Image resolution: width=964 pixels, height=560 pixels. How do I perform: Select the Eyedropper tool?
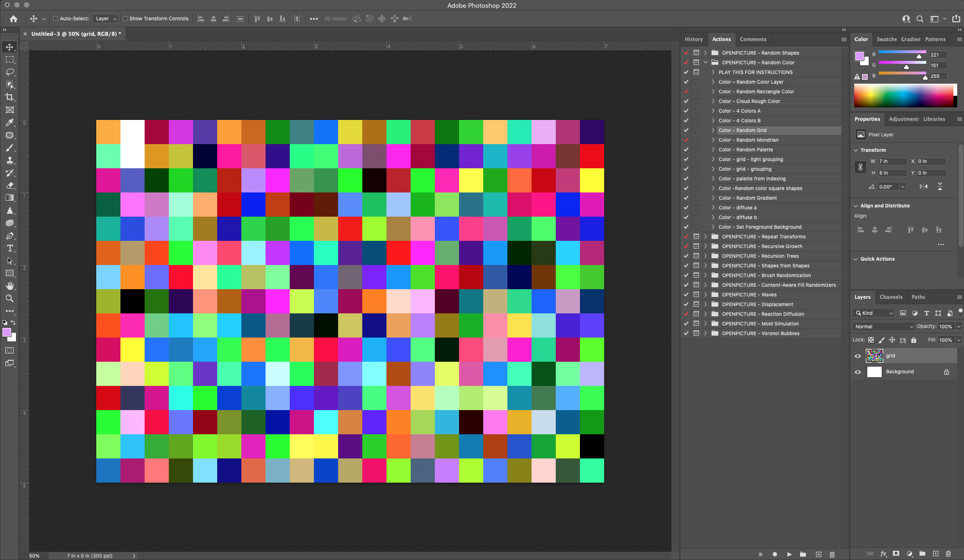[x=10, y=122]
